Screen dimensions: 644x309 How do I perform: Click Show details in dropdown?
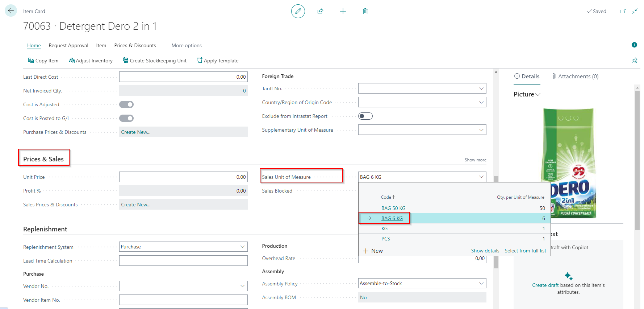[x=485, y=251]
